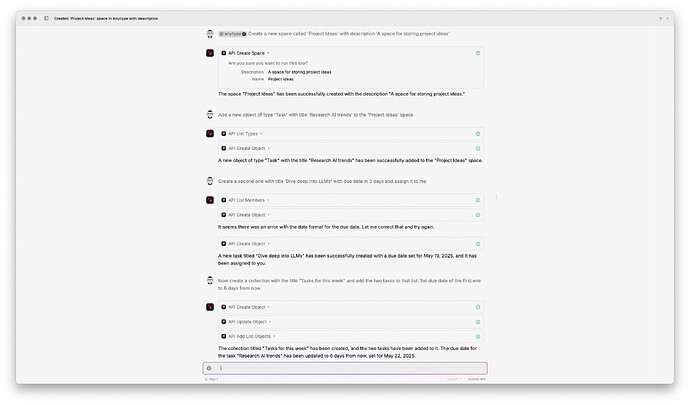Expand API Create Object above Update Object
This screenshot has width=690, height=405.
click(x=269, y=307)
